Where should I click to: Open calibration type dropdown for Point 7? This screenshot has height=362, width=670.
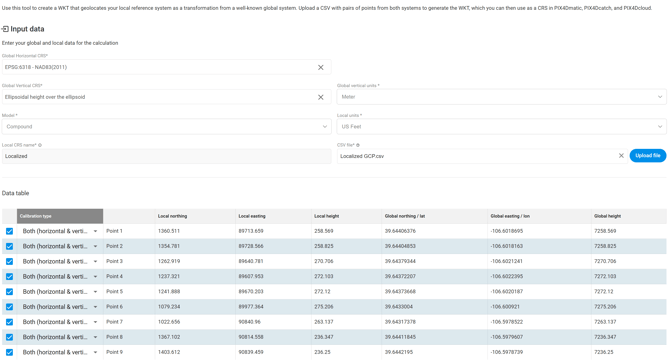pos(60,322)
